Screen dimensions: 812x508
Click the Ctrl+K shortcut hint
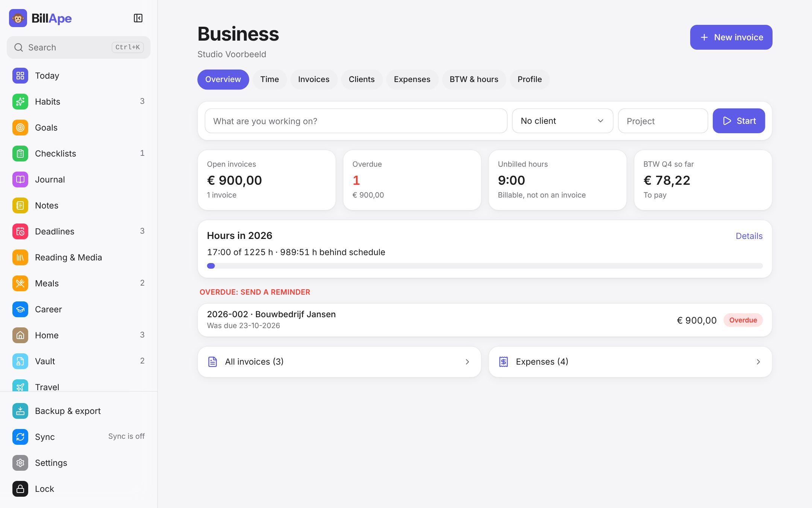pos(127,47)
